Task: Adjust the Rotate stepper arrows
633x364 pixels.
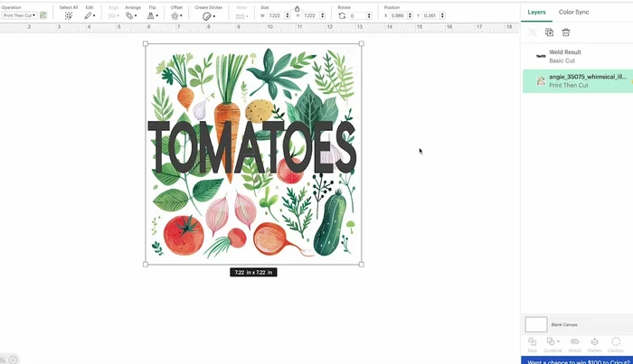Action: (369, 15)
